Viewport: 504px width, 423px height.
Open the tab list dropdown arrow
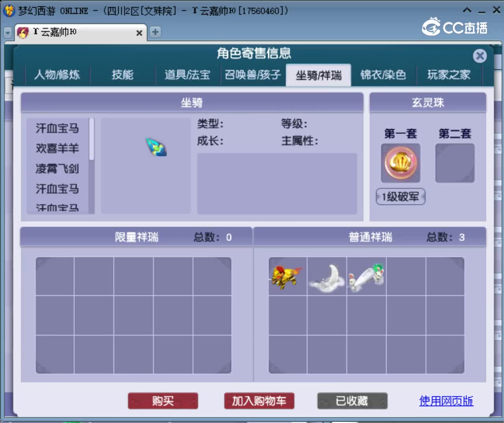[x=8, y=33]
